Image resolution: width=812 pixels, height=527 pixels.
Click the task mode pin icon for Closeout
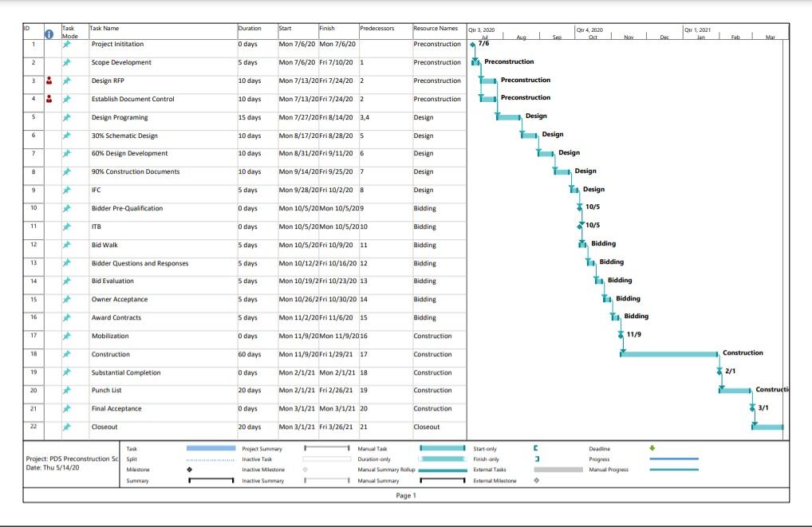coord(66,427)
